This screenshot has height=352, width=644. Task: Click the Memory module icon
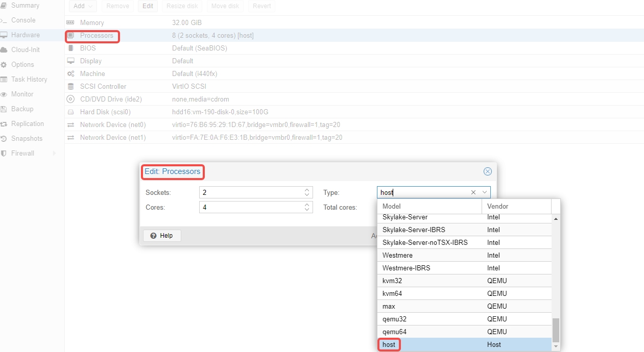(x=70, y=22)
